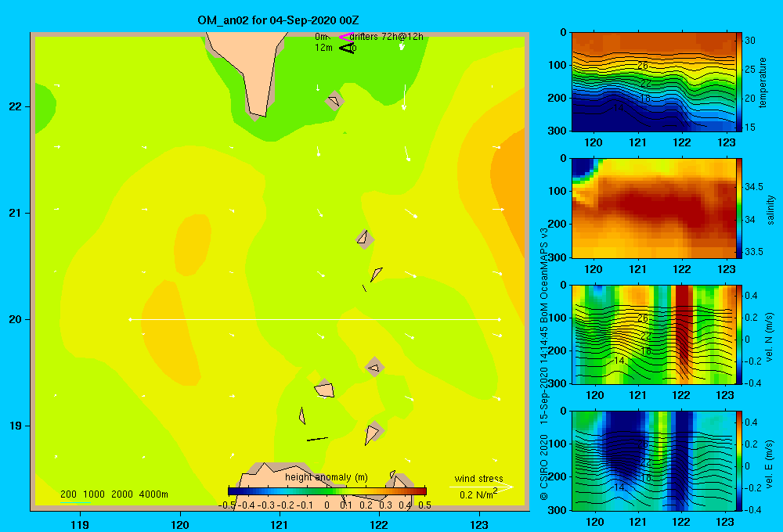
Task: Click the wind stress reference arrow
Action: click(x=482, y=487)
